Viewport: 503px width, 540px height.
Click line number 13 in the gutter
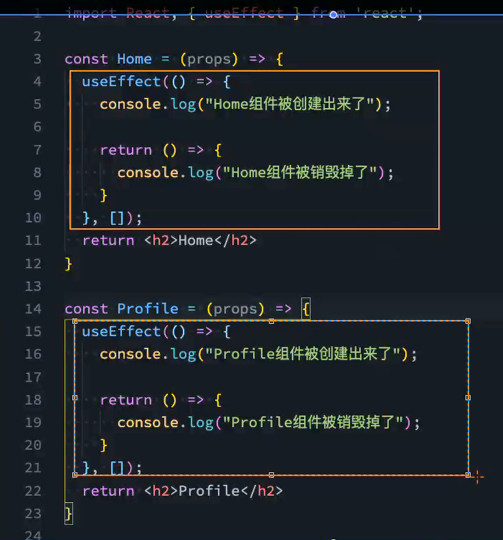click(33, 287)
